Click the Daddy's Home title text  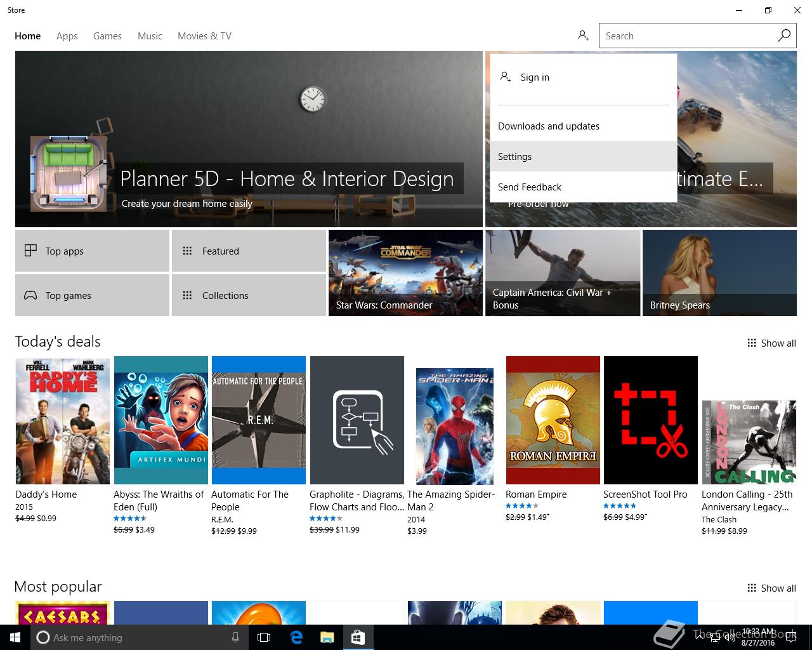[x=46, y=494]
